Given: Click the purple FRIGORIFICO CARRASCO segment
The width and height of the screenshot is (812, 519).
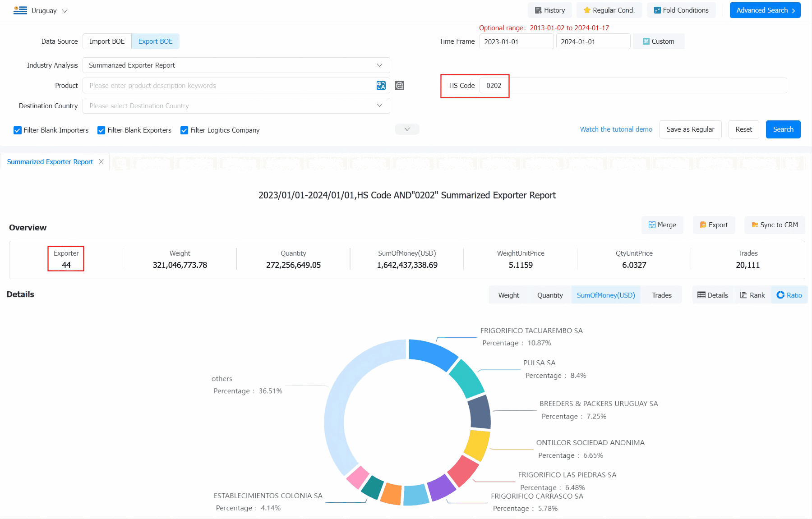Looking at the screenshot, I should pos(441,488).
